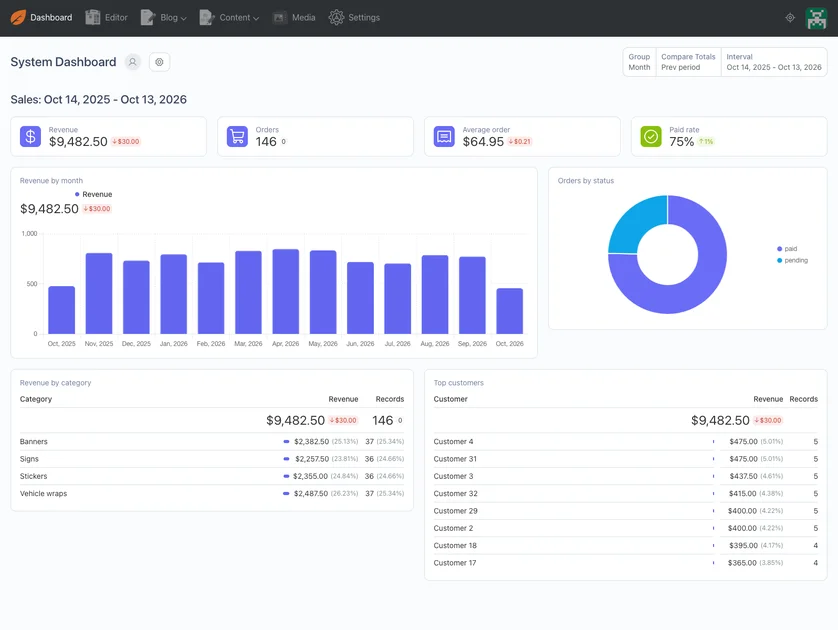Click the Paid rate checkmark icon
The height and width of the screenshot is (630, 838).
pos(651,136)
